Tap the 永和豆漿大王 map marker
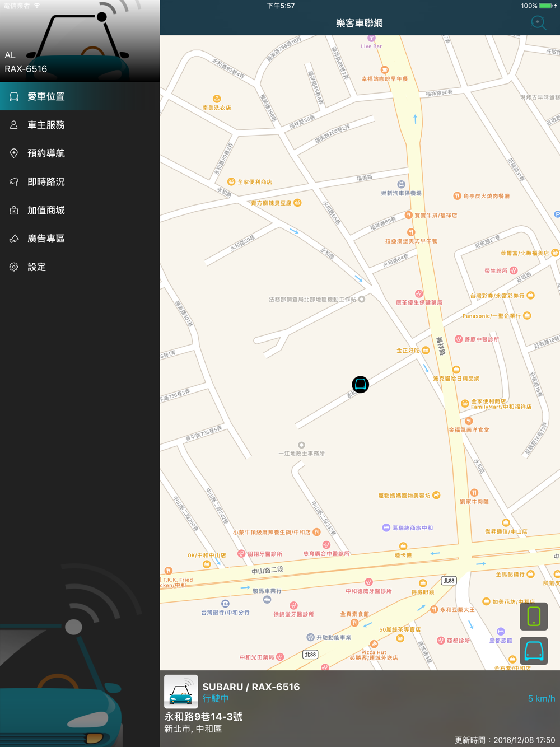Viewport: 560px width, 747px height. 433,609
